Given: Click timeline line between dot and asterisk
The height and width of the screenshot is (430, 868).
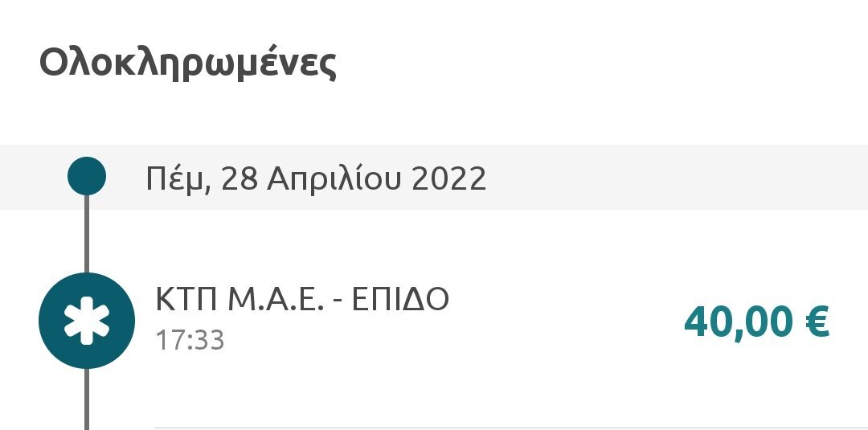Looking at the screenshot, I should [x=87, y=234].
